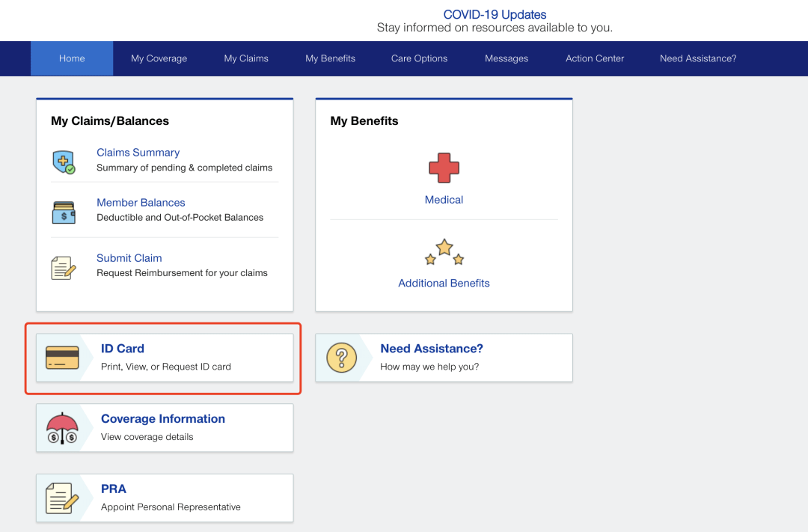This screenshot has width=808, height=532.
Task: Click the Member Balances wallet icon
Action: pyautogui.click(x=64, y=210)
